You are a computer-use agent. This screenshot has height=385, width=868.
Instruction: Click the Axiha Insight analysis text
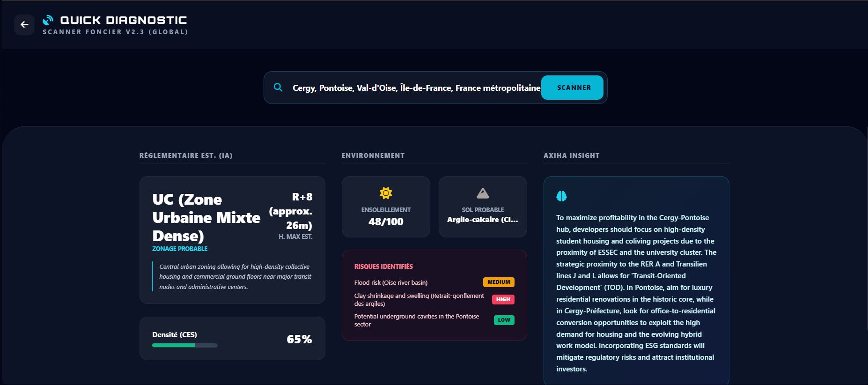pos(636,293)
